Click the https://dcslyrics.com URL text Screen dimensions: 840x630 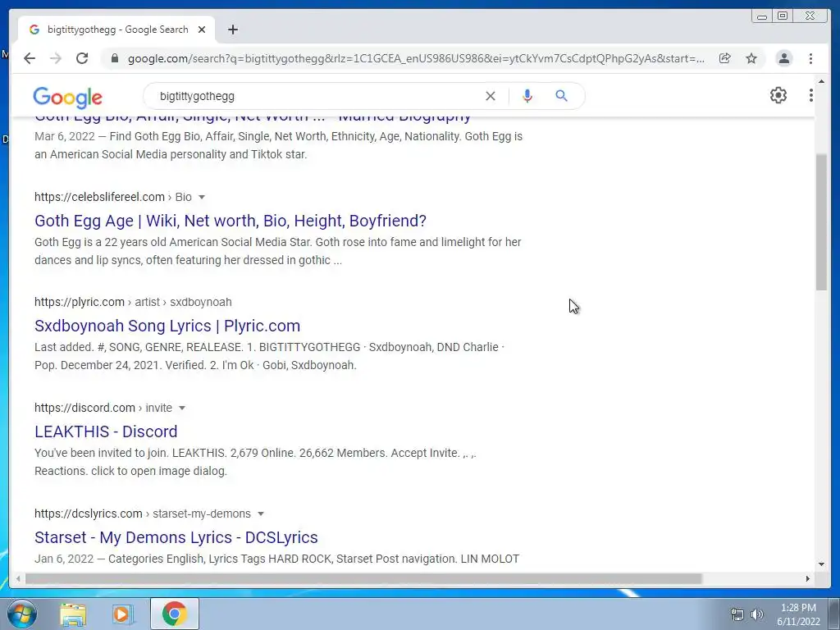point(89,514)
